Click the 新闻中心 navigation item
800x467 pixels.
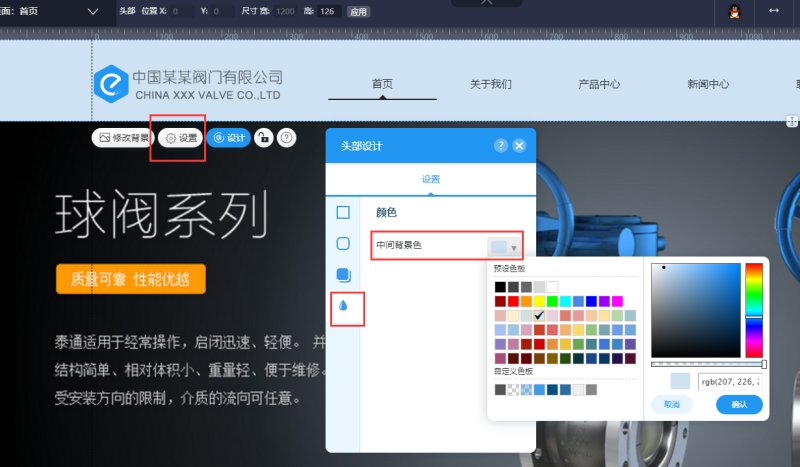tap(708, 84)
